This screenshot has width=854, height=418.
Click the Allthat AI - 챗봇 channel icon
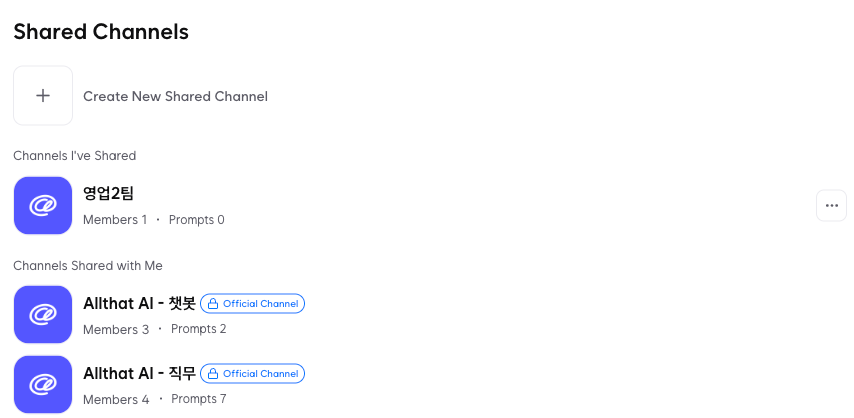pos(43,314)
